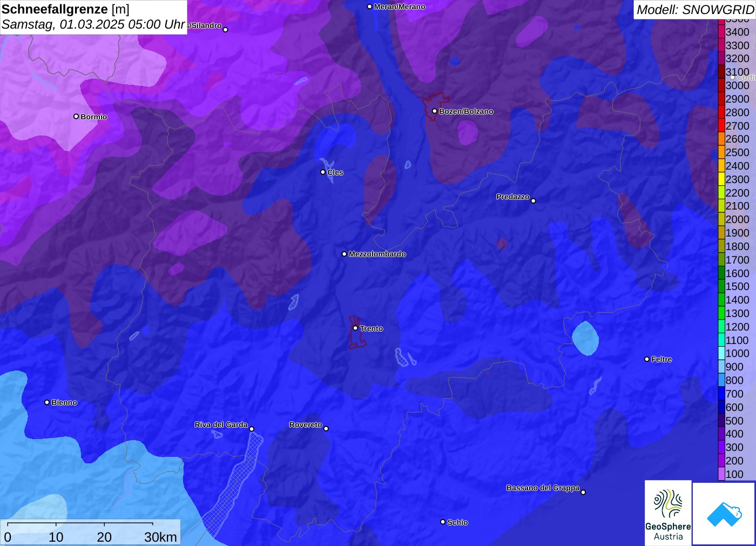Image resolution: width=756 pixels, height=546 pixels.
Task: Click the Mezzolombardo town label
Action: [377, 254]
